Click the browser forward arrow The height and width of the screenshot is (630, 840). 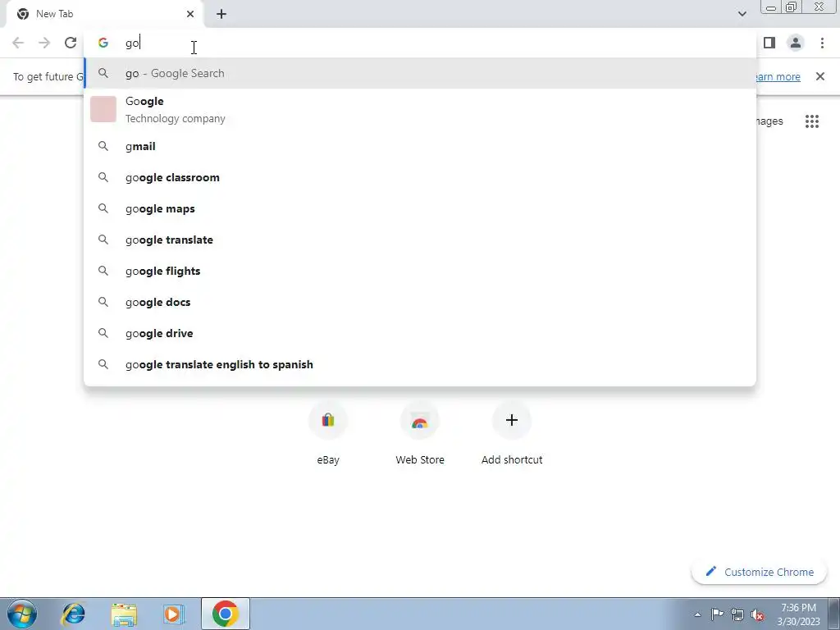[x=44, y=43]
